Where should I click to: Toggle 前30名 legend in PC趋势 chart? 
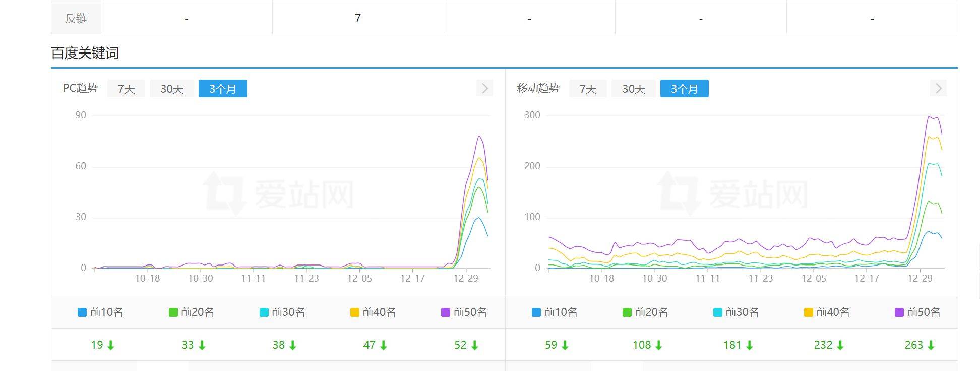coord(282,312)
